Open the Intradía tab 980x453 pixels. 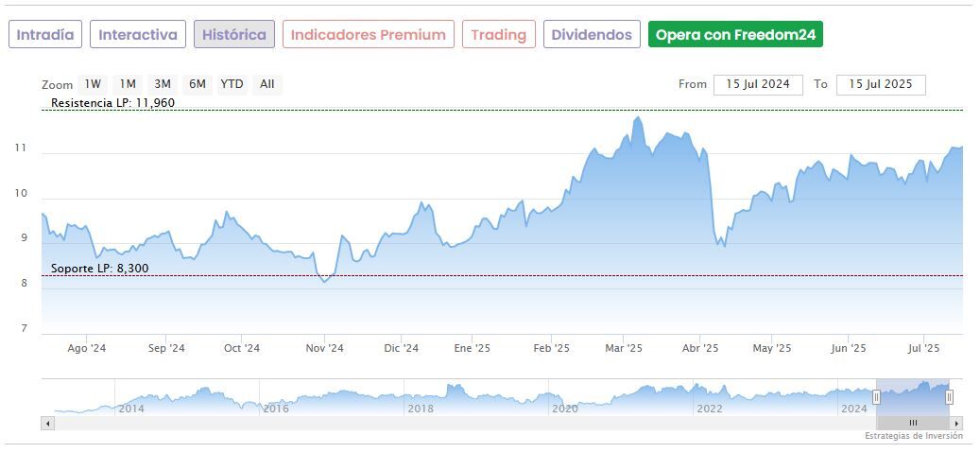[x=45, y=35]
